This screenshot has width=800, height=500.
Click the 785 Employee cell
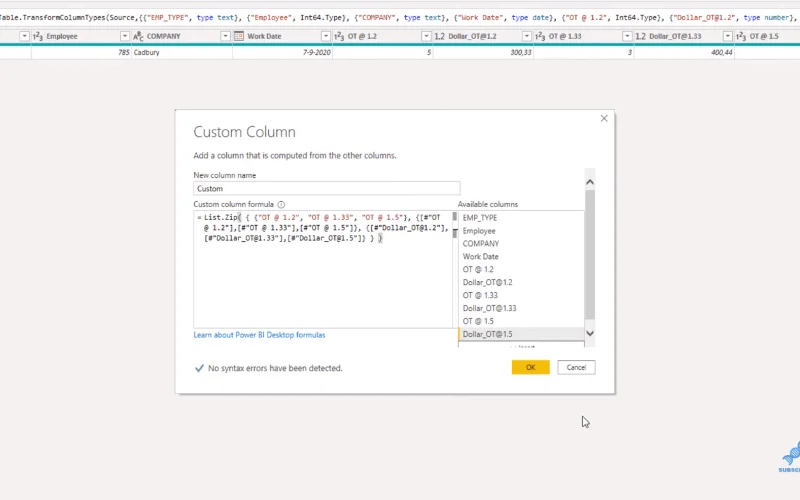tap(81, 53)
